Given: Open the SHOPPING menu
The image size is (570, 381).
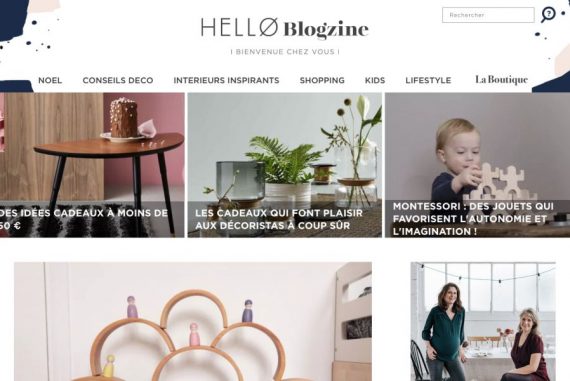Looking at the screenshot, I should coord(322,80).
